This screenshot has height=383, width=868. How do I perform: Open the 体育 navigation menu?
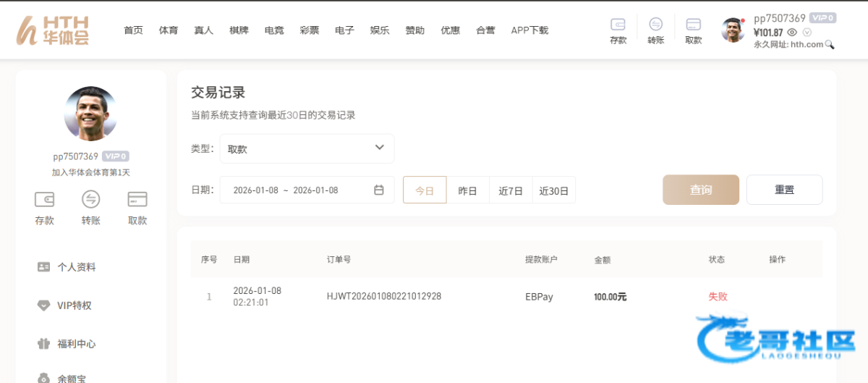coord(169,30)
